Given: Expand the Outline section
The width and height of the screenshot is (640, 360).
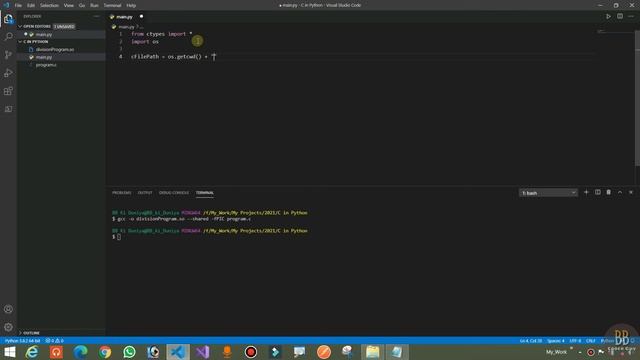Looking at the screenshot, I should (20, 333).
